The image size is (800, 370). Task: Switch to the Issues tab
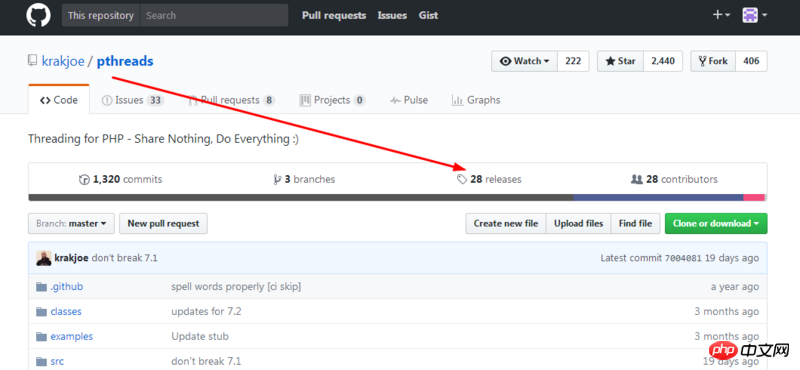point(133,100)
